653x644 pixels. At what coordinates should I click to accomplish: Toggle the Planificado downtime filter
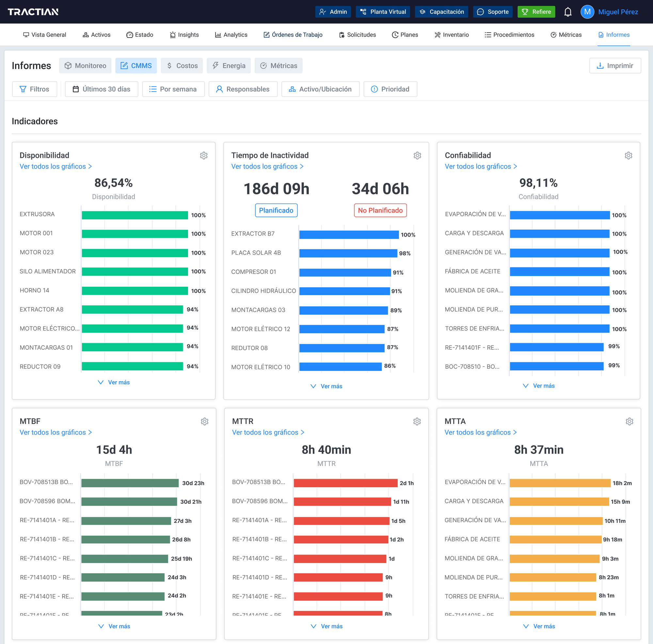pos(276,210)
